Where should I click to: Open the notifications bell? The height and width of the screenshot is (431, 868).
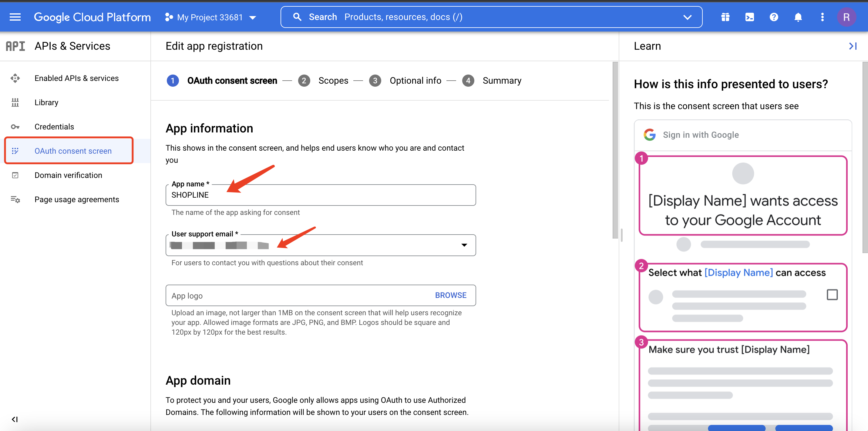[x=798, y=17]
